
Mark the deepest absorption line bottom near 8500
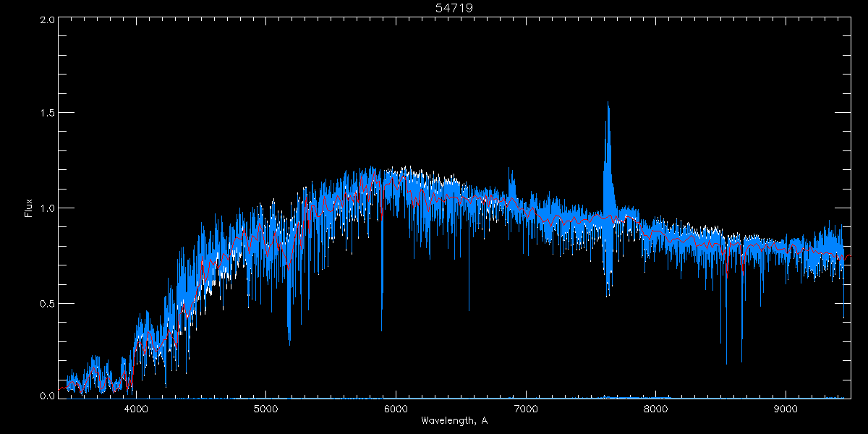(726, 363)
